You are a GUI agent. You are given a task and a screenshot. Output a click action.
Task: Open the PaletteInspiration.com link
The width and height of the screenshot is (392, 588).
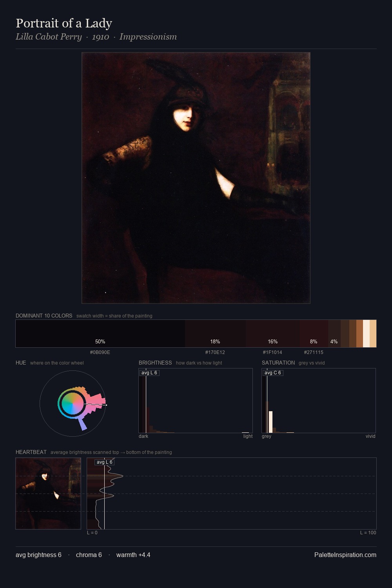click(x=345, y=555)
